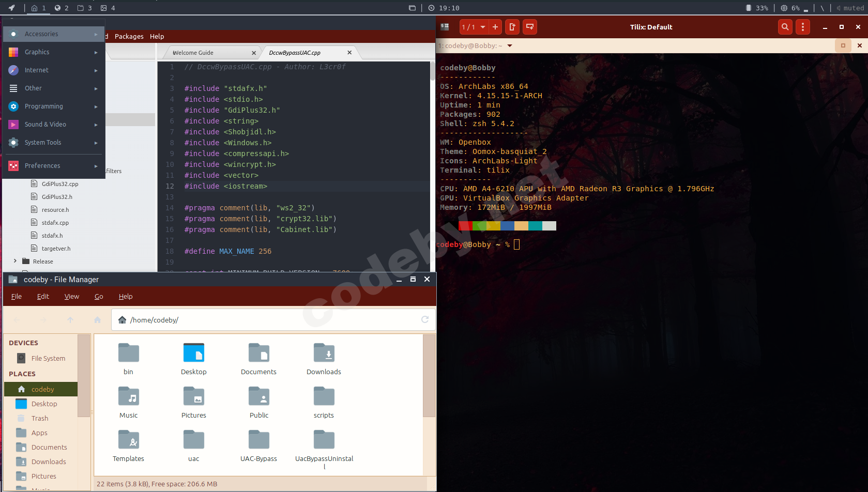Image resolution: width=868 pixels, height=492 pixels.
Task: Add a new terminal session with plus icon
Action: 495,27
